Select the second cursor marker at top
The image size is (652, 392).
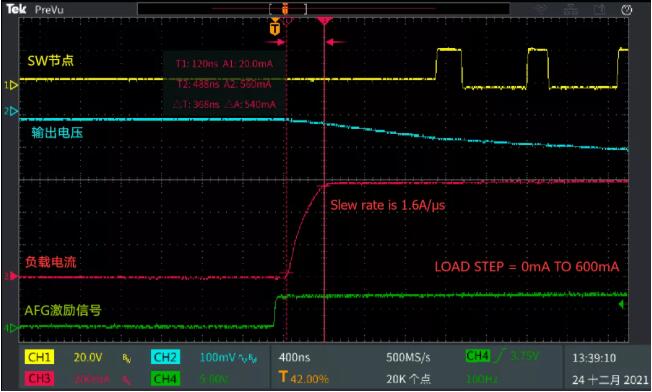point(324,20)
